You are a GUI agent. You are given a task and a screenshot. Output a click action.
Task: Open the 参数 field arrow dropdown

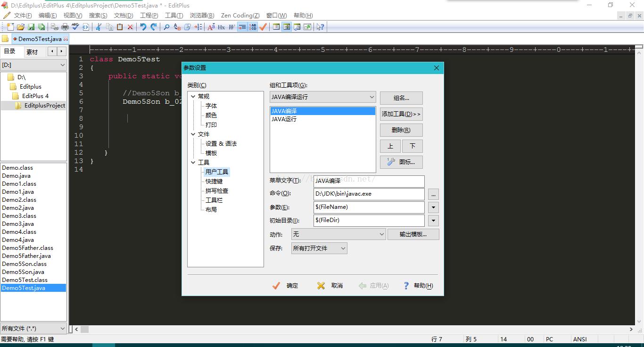pos(433,207)
